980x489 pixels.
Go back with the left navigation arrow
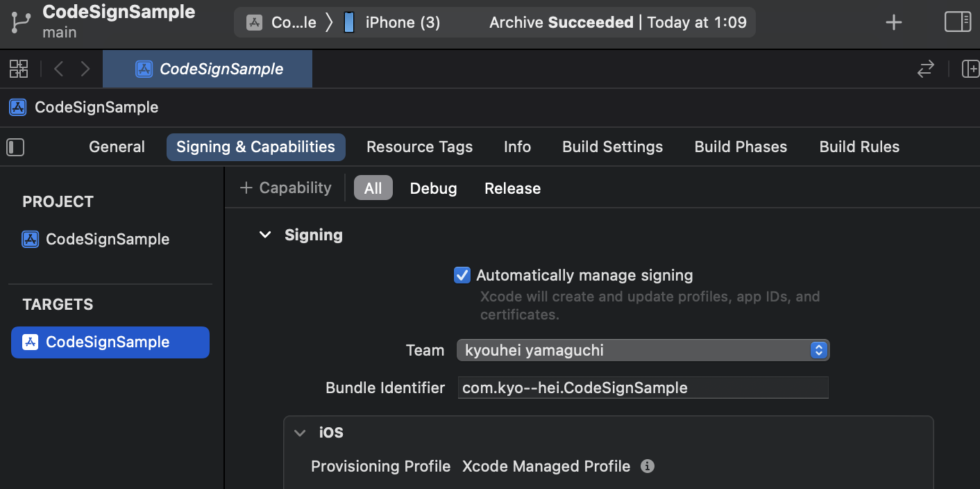(59, 69)
